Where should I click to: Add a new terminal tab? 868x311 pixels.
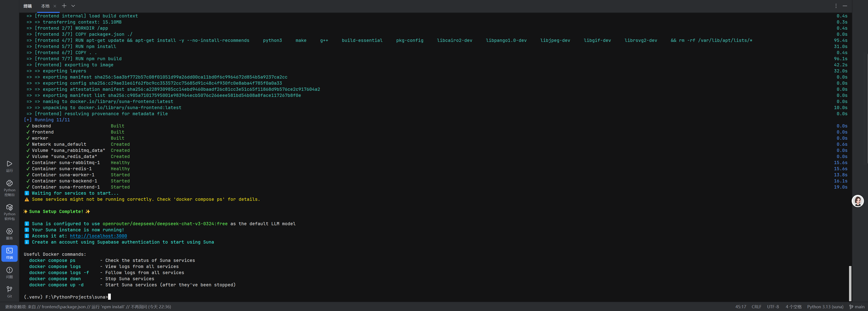click(64, 6)
